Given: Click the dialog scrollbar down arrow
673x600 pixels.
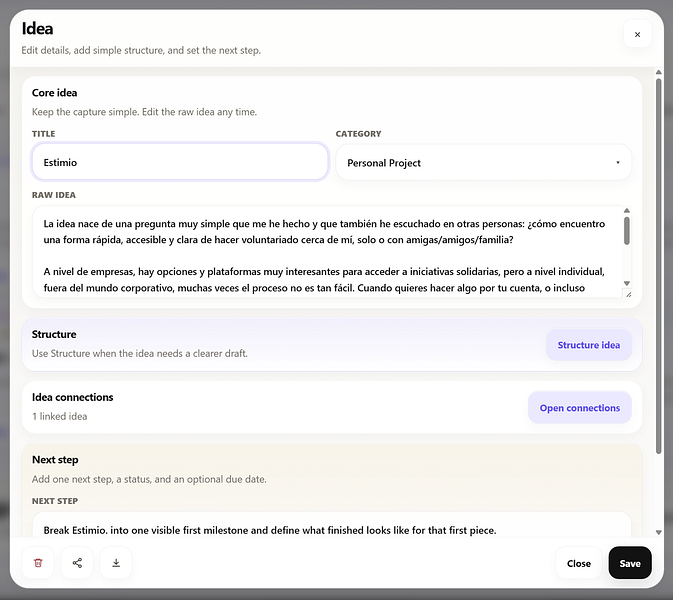Looking at the screenshot, I should click(x=658, y=532).
